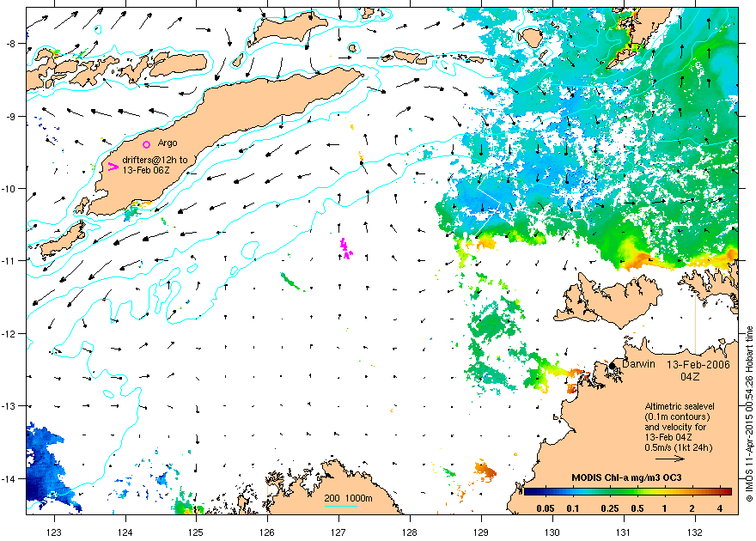Click the 0.5 colorbar tick label
The height and width of the screenshot is (541, 756).
(637, 508)
